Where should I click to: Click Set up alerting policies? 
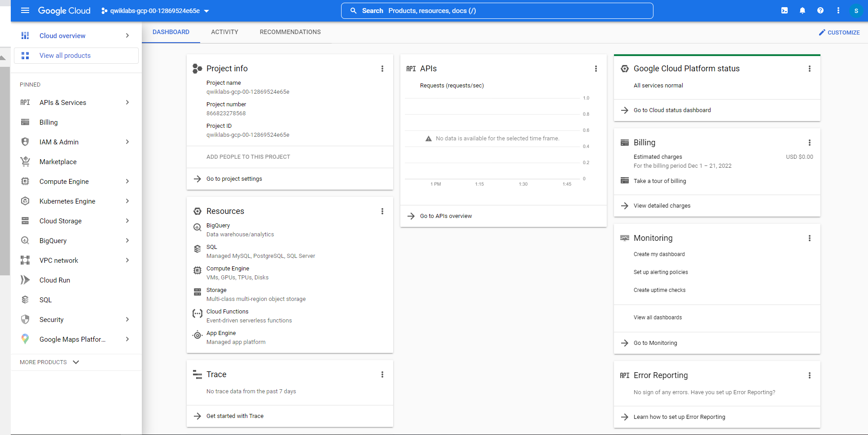(x=661, y=272)
